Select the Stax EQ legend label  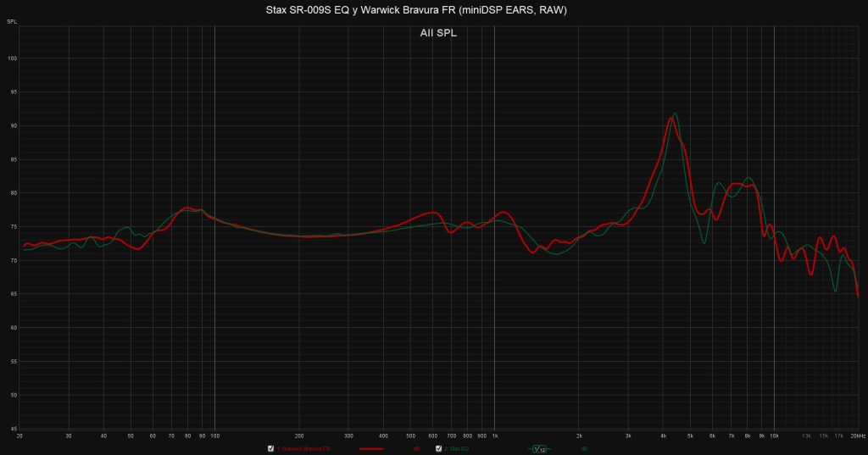pyautogui.click(x=459, y=448)
